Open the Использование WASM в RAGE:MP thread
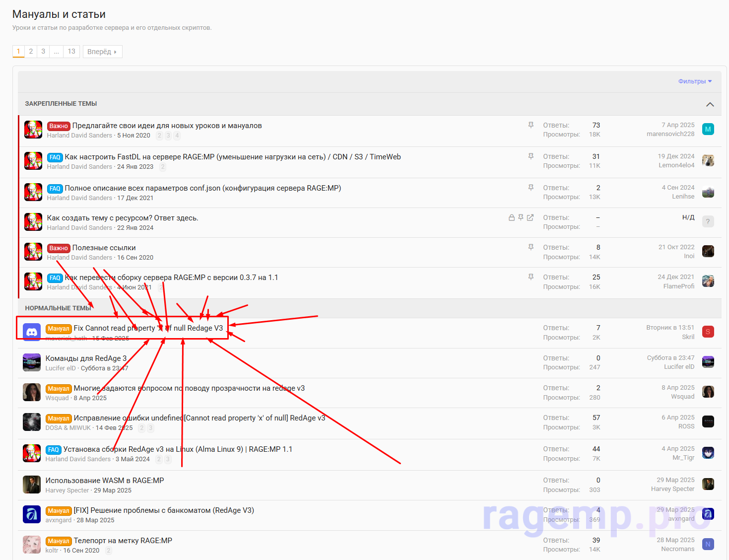 tap(105, 481)
